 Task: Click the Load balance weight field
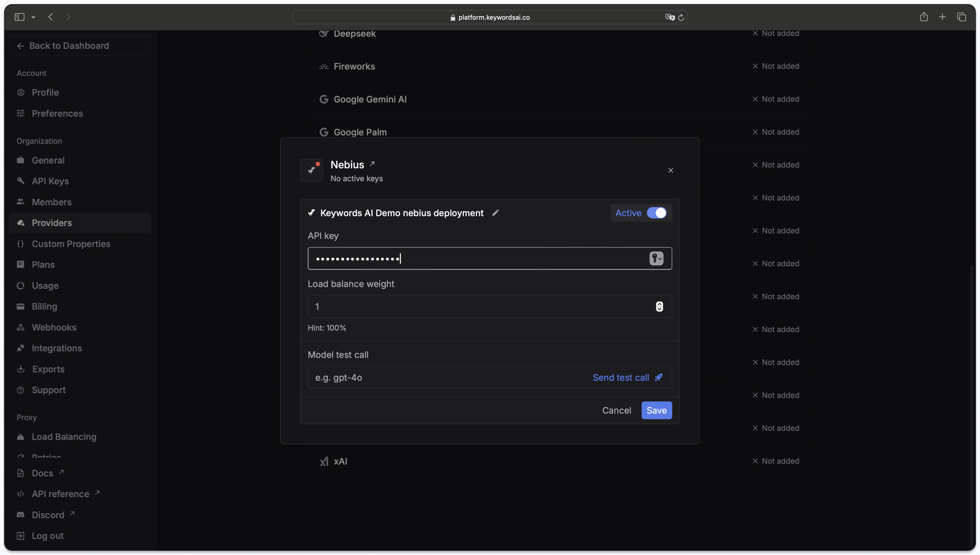click(x=489, y=306)
